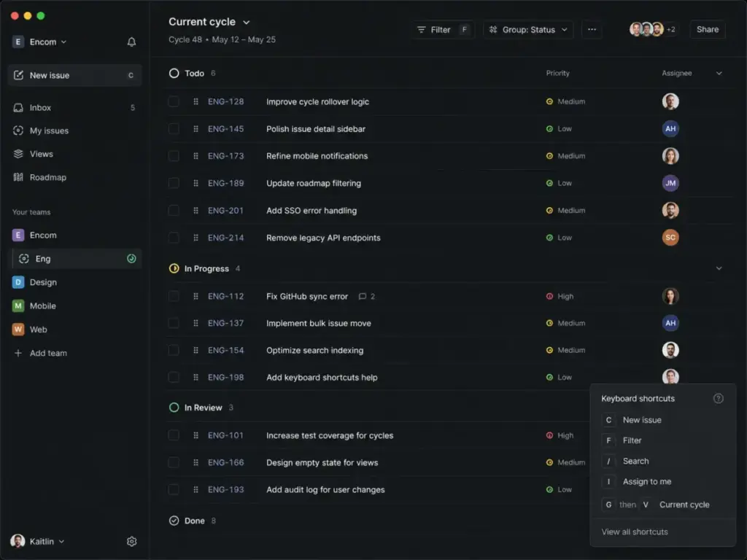Click Mobile team M icon
The height and width of the screenshot is (560, 747).
(x=18, y=306)
